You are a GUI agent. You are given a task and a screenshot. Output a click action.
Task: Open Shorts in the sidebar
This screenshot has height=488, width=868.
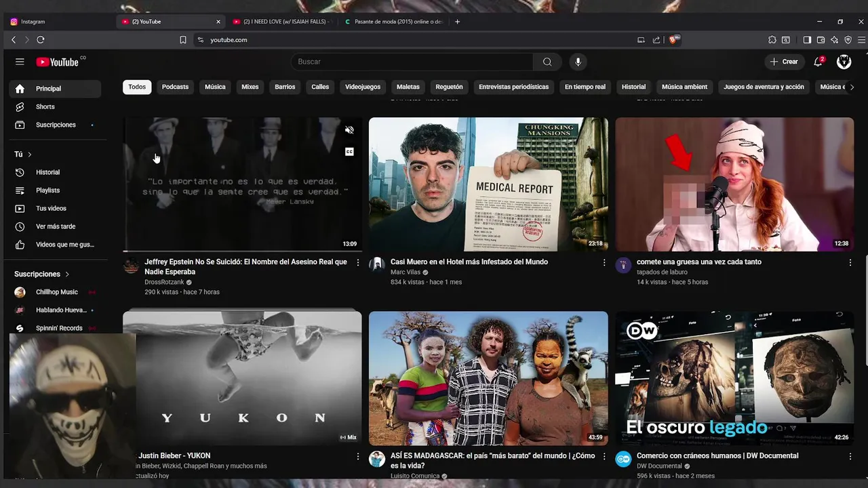tap(55, 107)
